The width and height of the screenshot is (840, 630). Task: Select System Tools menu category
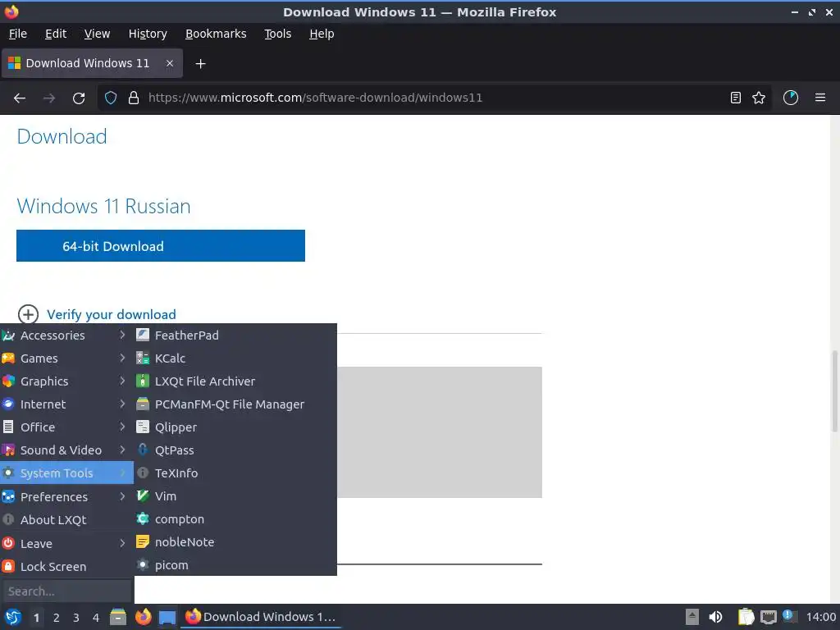pyautogui.click(x=67, y=473)
